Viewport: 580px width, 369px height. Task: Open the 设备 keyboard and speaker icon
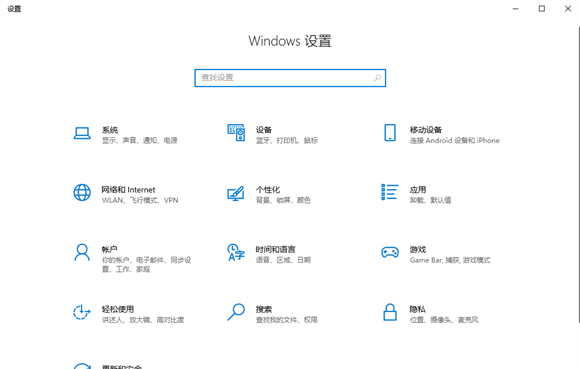click(236, 132)
